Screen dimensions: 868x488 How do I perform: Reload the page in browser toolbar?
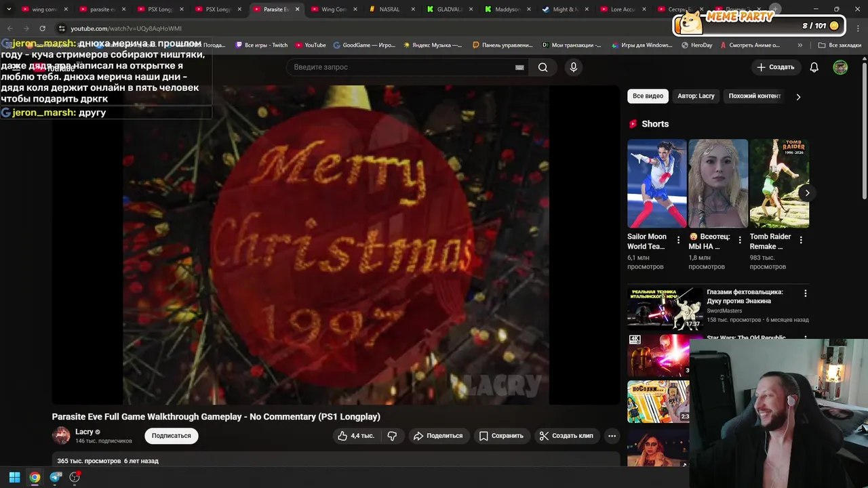[x=42, y=28]
